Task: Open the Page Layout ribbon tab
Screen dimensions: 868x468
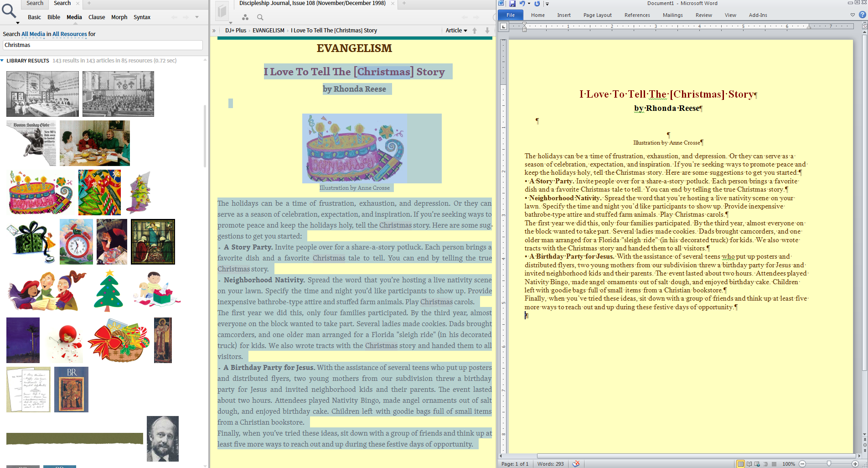Action: pyautogui.click(x=598, y=15)
